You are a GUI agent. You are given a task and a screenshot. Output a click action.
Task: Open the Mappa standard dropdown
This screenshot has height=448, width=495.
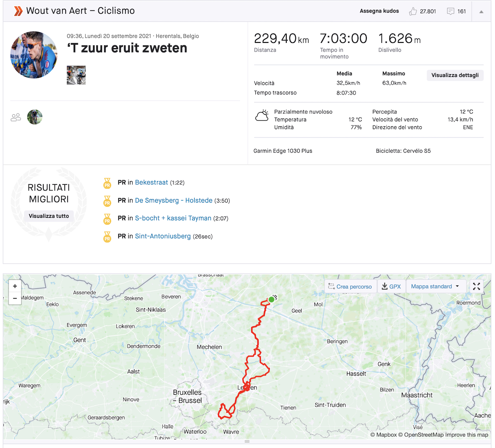tap(435, 286)
